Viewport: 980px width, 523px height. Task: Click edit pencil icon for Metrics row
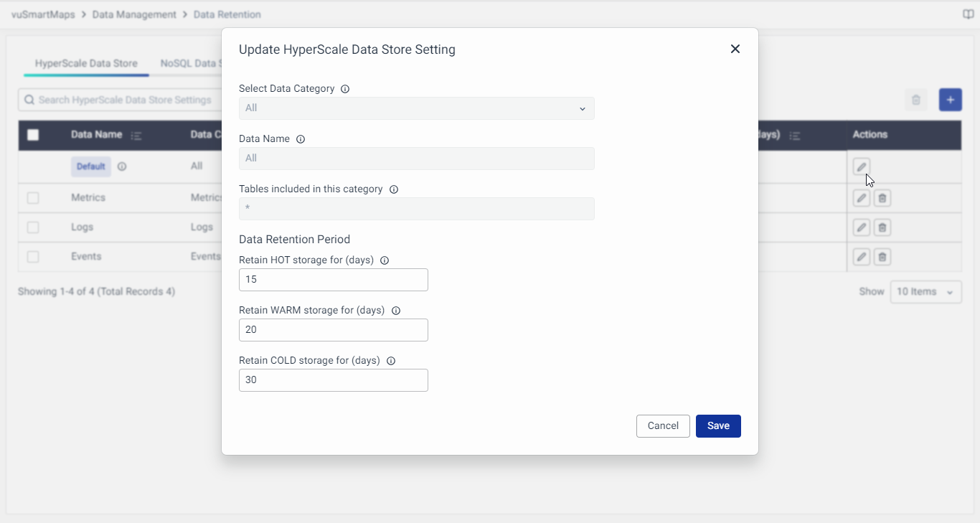[x=862, y=198]
